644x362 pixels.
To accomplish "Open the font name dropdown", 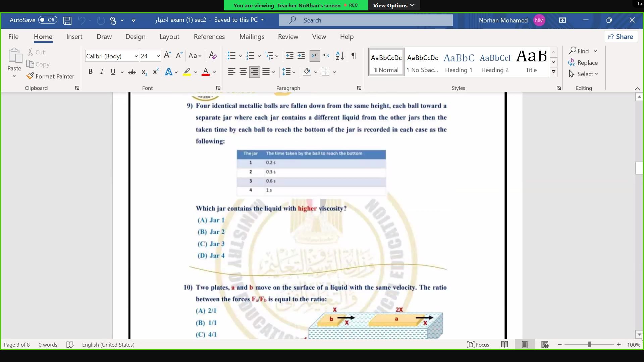I will 136,56.
